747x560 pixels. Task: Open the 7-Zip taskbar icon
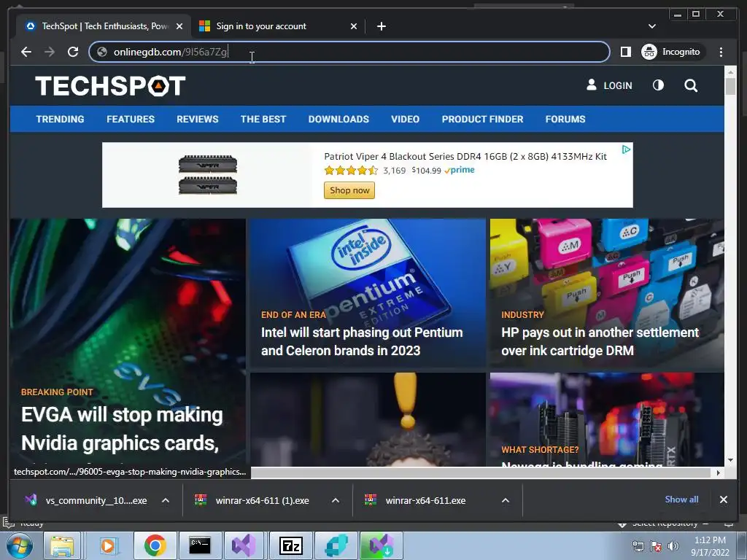tap(290, 545)
